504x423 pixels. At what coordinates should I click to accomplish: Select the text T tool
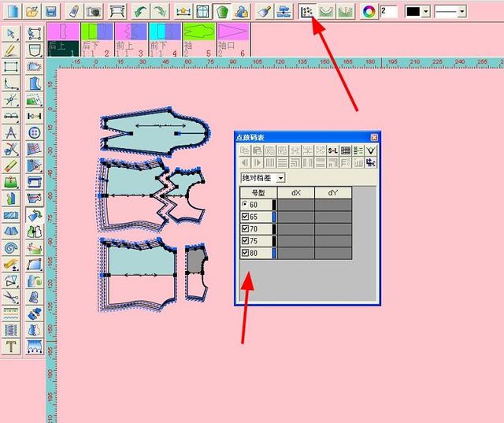tap(10, 347)
